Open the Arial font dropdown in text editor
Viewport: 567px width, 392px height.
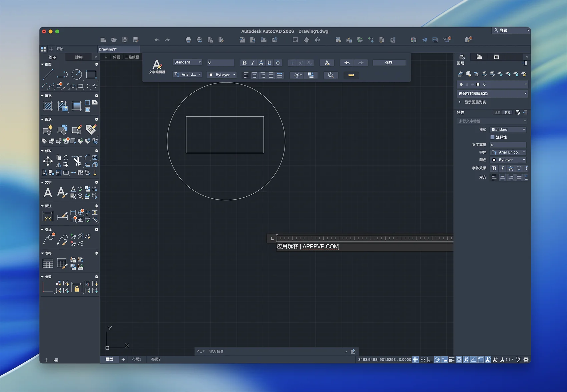[187, 75]
